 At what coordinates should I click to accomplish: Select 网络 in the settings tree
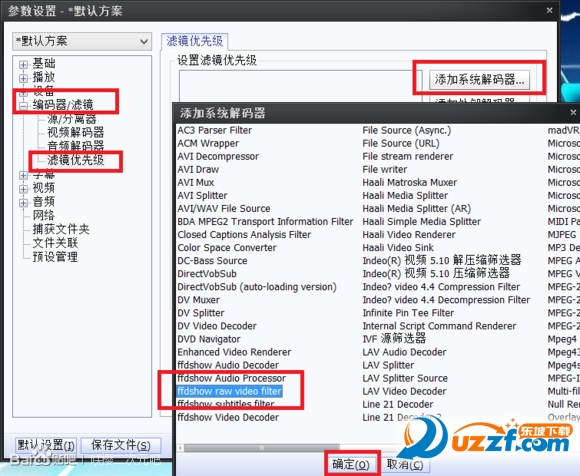tap(44, 215)
